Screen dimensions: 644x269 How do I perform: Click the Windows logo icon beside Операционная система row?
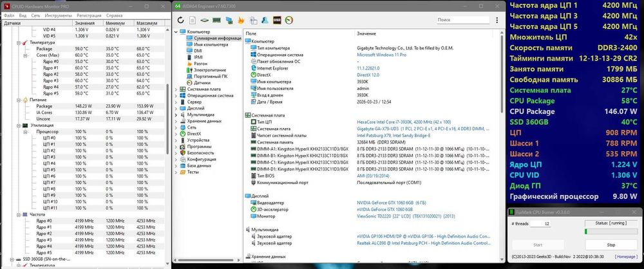click(x=253, y=55)
